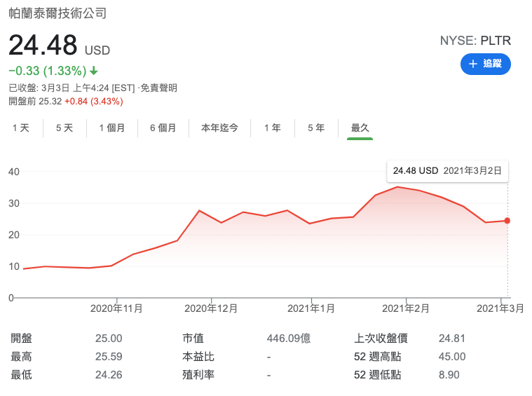Click the 2020年11月 axis label
The width and height of the screenshot is (532, 396).
coord(116,308)
